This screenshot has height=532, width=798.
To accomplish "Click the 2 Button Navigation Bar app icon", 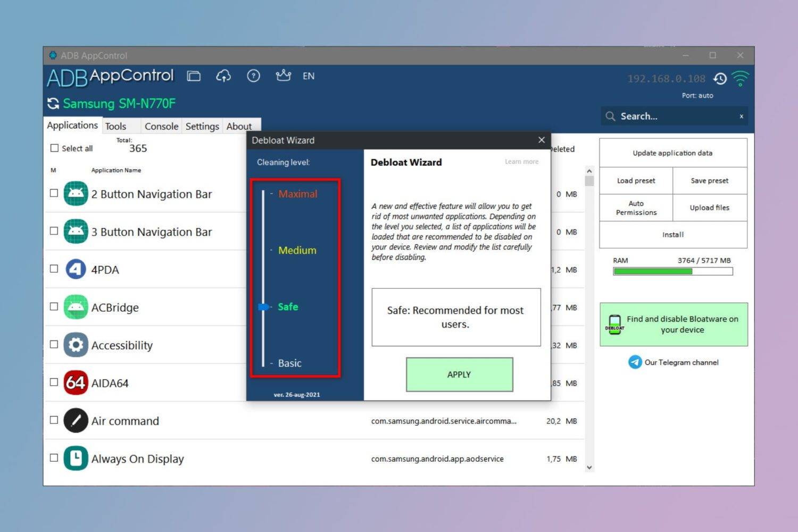I will (76, 194).
